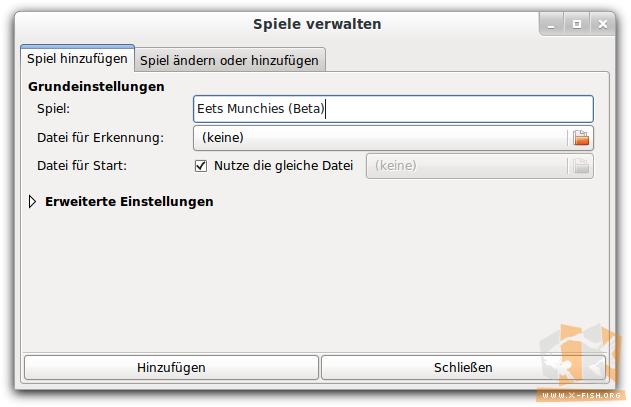Click the Hinzufügen button
Viewport: 631px width, 407px height.
(171, 367)
